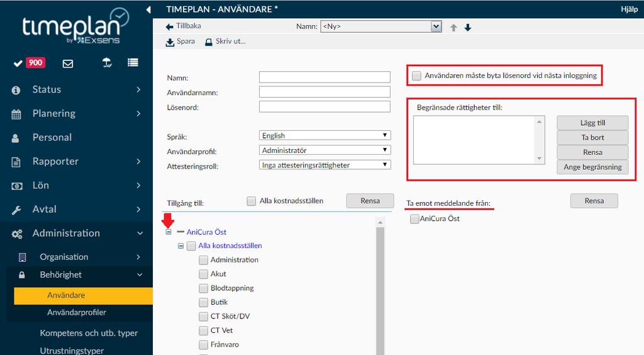This screenshot has width=644, height=355.
Task: Click the Ta bort button
Action: [x=592, y=138]
